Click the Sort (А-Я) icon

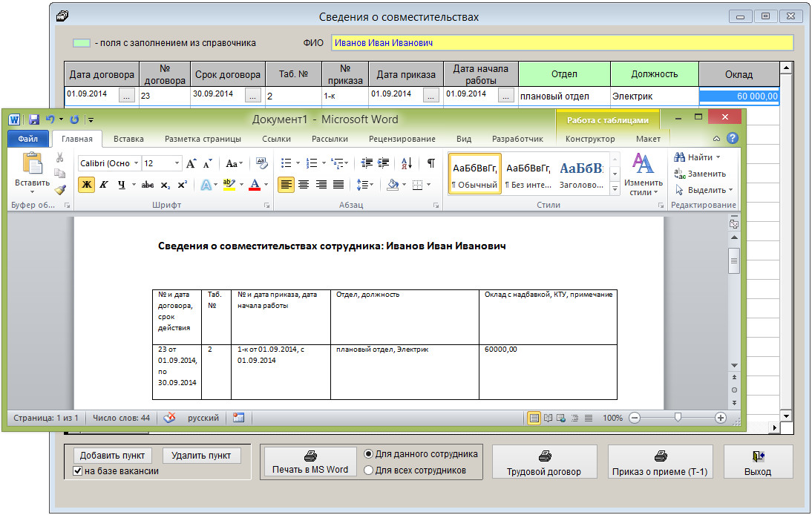[407, 163]
